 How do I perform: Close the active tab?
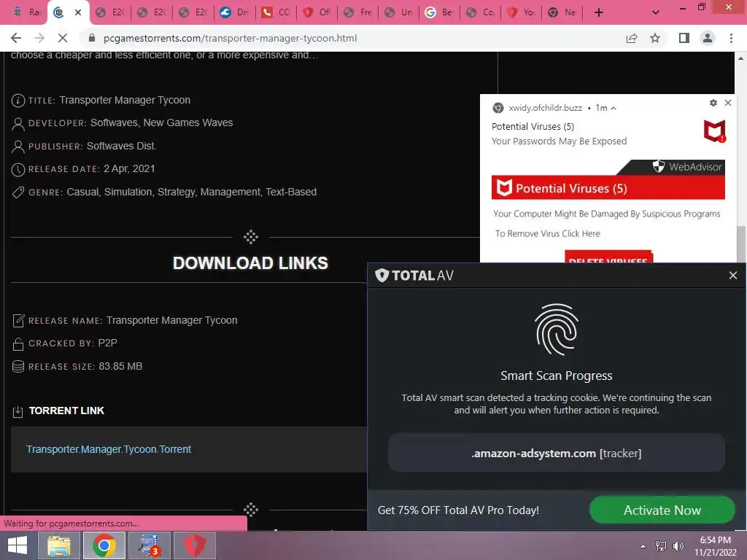click(x=78, y=12)
